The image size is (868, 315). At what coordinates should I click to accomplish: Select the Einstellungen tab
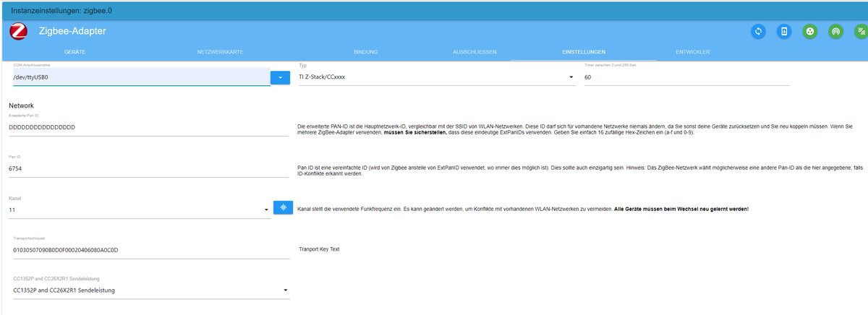pos(583,52)
